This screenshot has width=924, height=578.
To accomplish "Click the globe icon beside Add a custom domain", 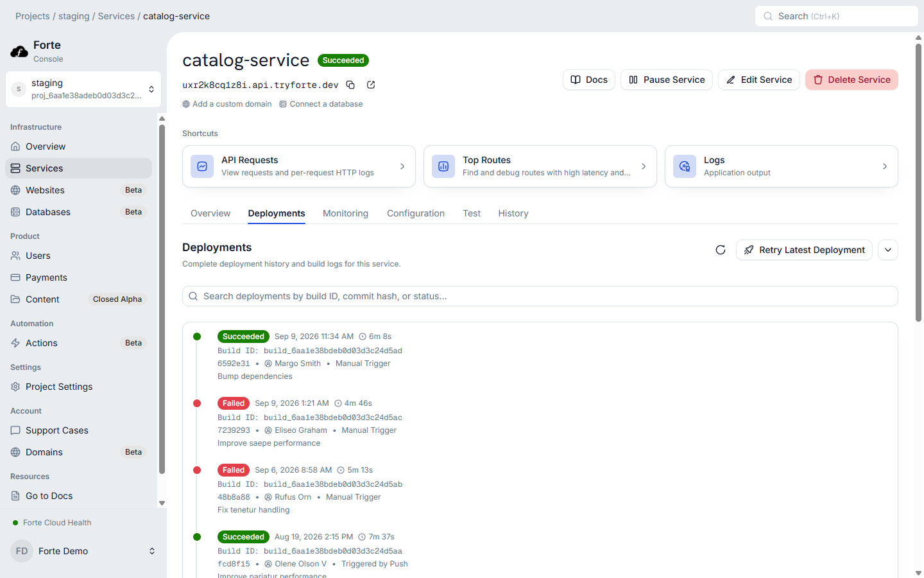I will 186,104.
